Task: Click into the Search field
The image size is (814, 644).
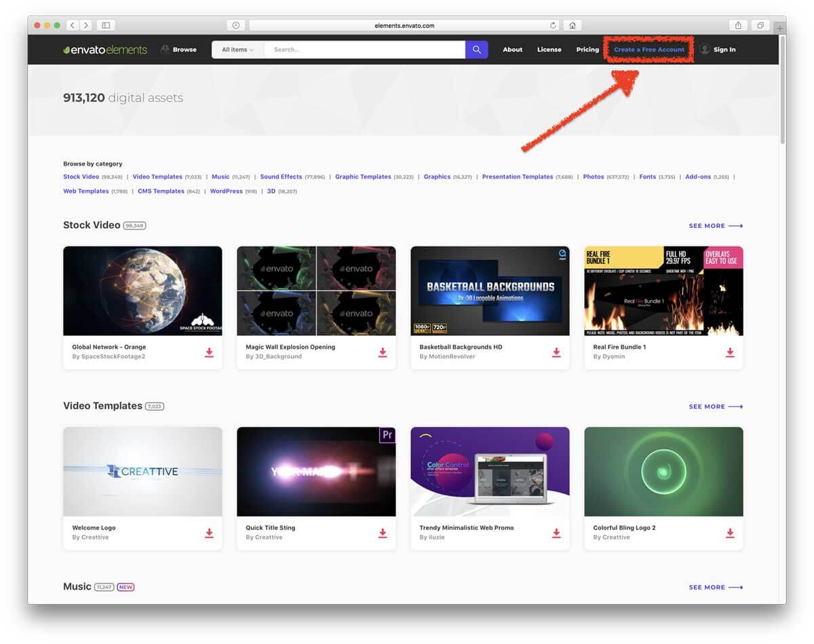Action: 364,50
